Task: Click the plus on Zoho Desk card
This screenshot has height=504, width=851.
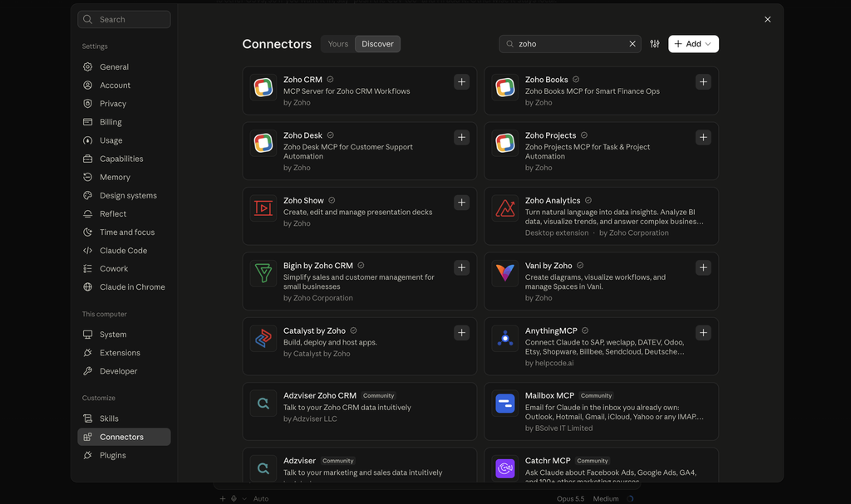Action: pos(461,137)
